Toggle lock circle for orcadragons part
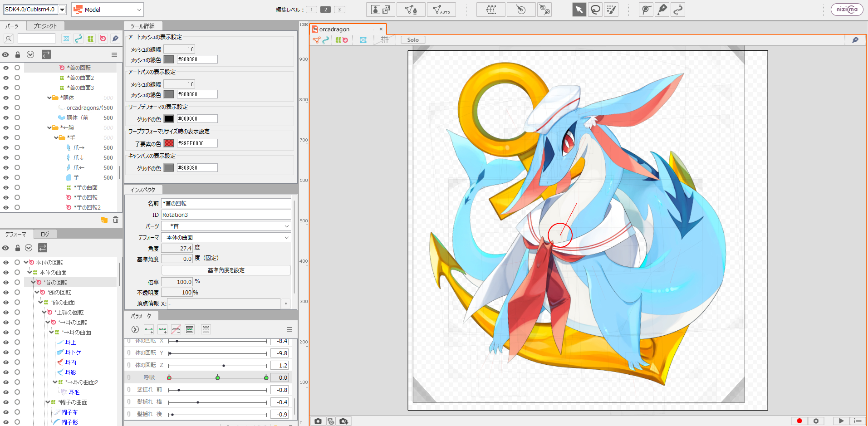The width and height of the screenshot is (868, 426). click(17, 108)
